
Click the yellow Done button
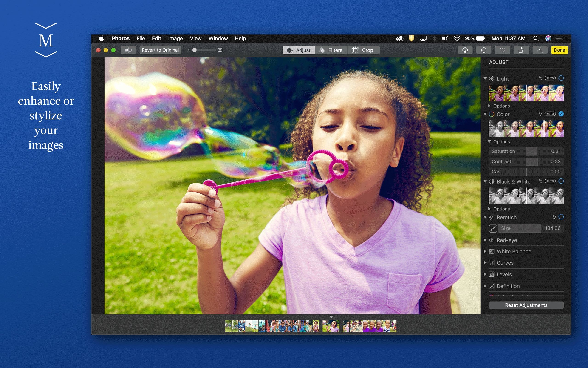(x=559, y=50)
